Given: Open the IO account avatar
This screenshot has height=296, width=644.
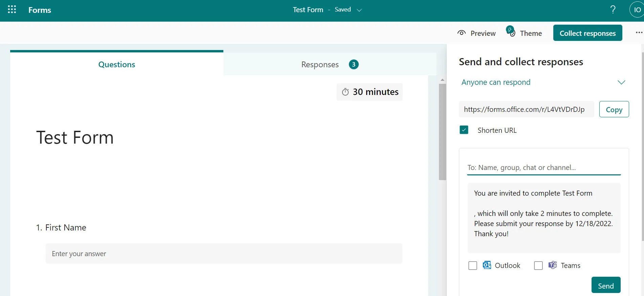Looking at the screenshot, I should (637, 10).
